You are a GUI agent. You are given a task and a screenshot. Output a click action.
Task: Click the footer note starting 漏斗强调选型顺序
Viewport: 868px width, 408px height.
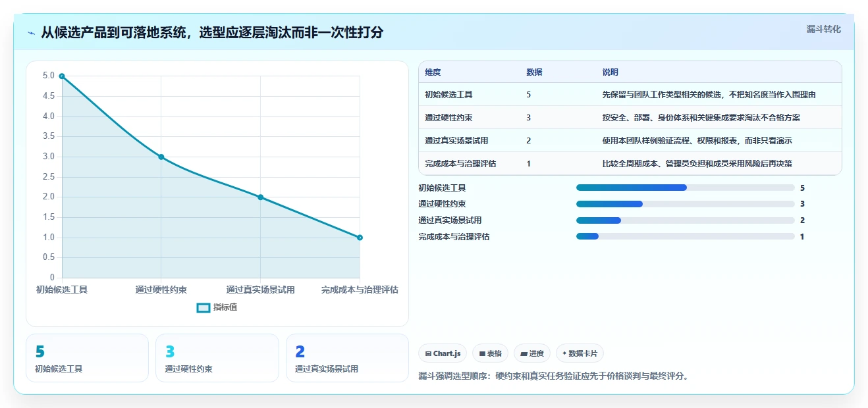point(553,376)
